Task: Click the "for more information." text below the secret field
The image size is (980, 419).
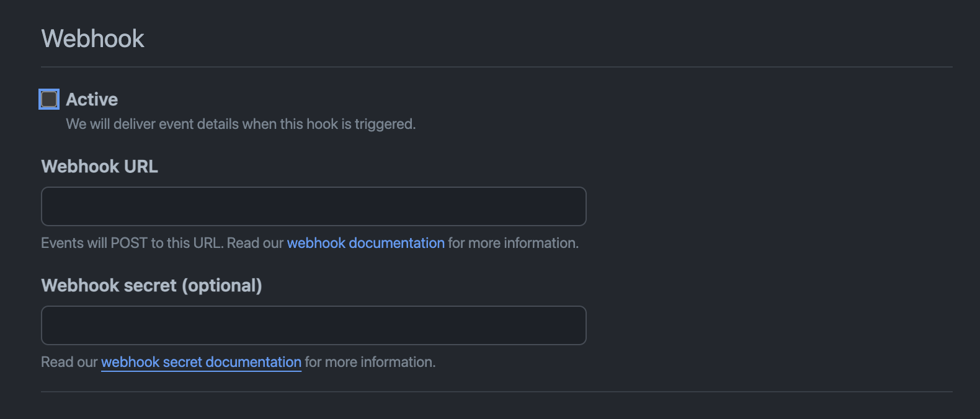Action: coord(370,362)
